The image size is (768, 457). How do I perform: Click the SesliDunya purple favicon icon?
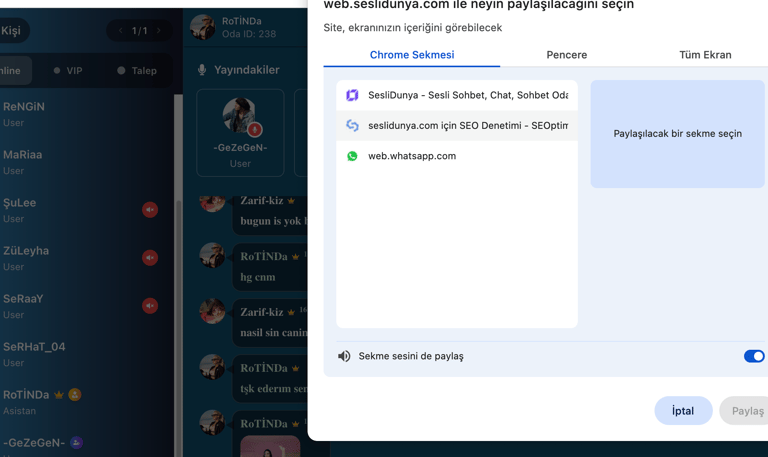click(x=352, y=95)
